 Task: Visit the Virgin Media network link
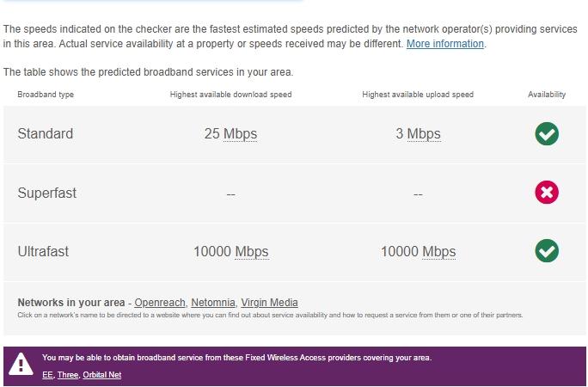[269, 303]
